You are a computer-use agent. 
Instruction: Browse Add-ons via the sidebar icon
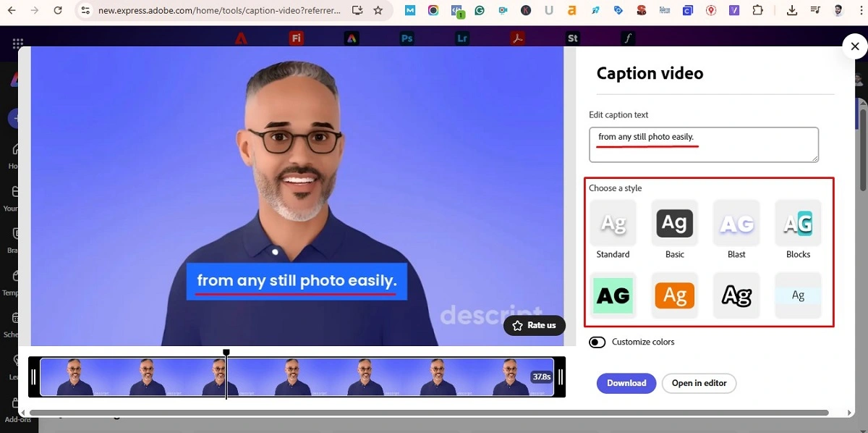point(15,408)
